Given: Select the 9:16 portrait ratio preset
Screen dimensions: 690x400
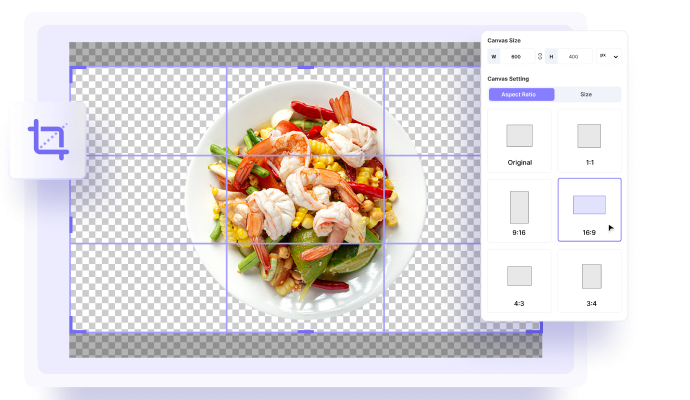Looking at the screenshot, I should (519, 211).
